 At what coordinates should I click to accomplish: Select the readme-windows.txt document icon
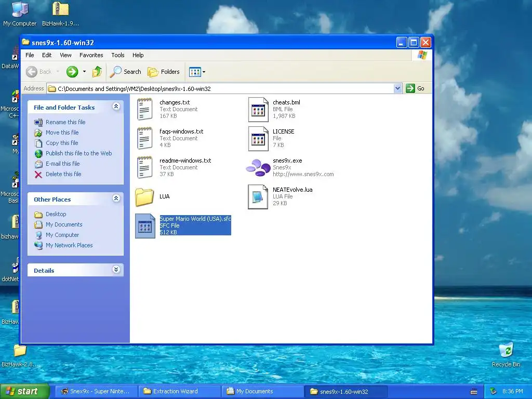pos(145,168)
